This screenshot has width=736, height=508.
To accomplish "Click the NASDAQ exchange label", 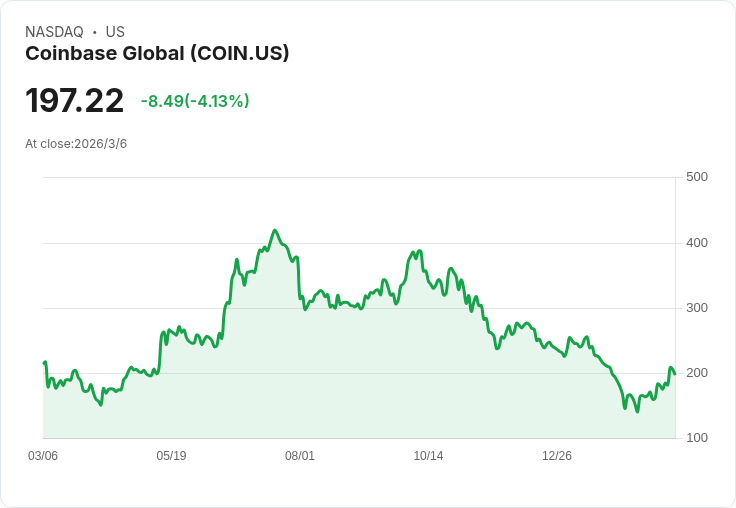I will click(x=54, y=32).
